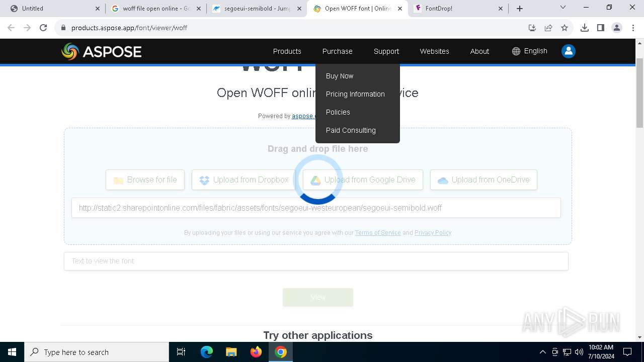644x362 pixels.
Task: Switch to FontDrop! tab
Action: (457, 9)
